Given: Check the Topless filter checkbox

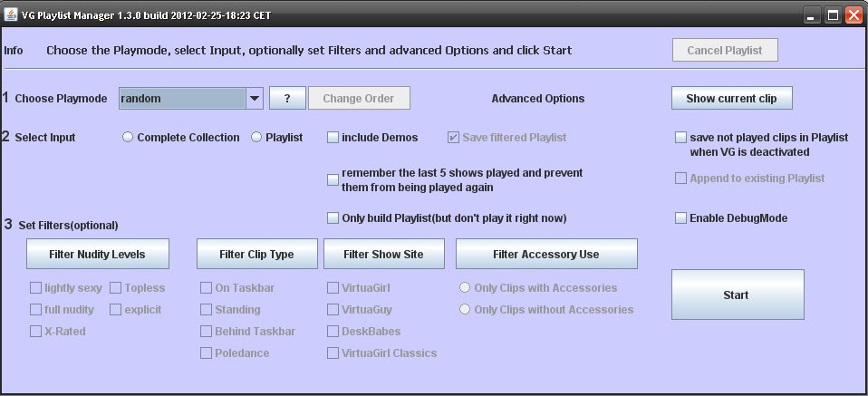Looking at the screenshot, I should (x=115, y=288).
